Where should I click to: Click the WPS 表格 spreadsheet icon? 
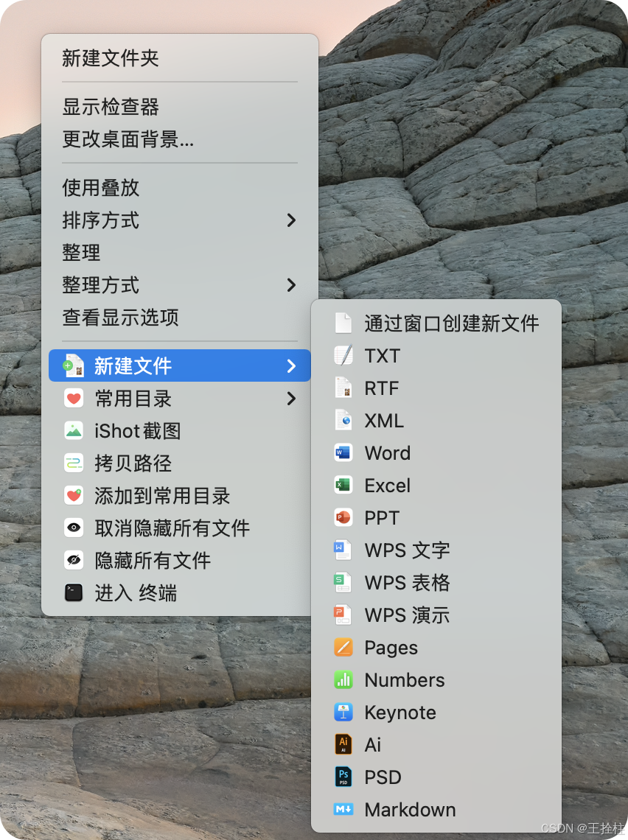pyautogui.click(x=343, y=582)
